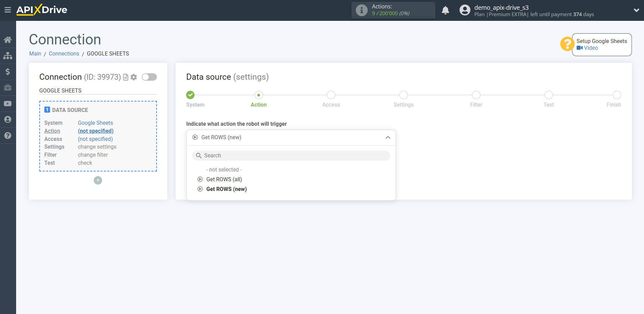Open the hamburger menu
The height and width of the screenshot is (314, 644).
pyautogui.click(x=7, y=10)
